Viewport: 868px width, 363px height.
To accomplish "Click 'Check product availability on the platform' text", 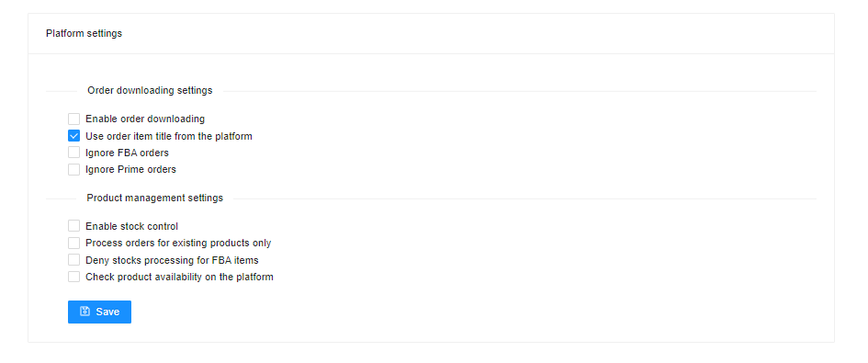I will point(179,277).
